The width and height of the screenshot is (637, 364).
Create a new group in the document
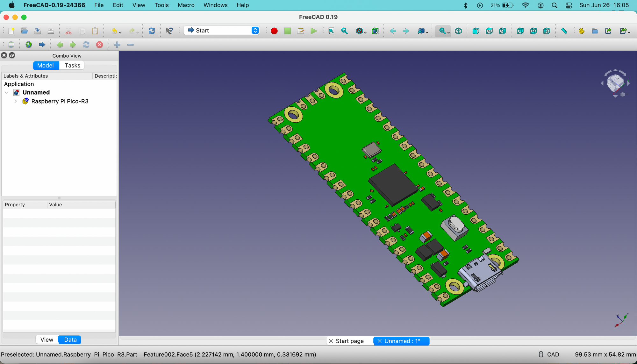[x=594, y=31]
